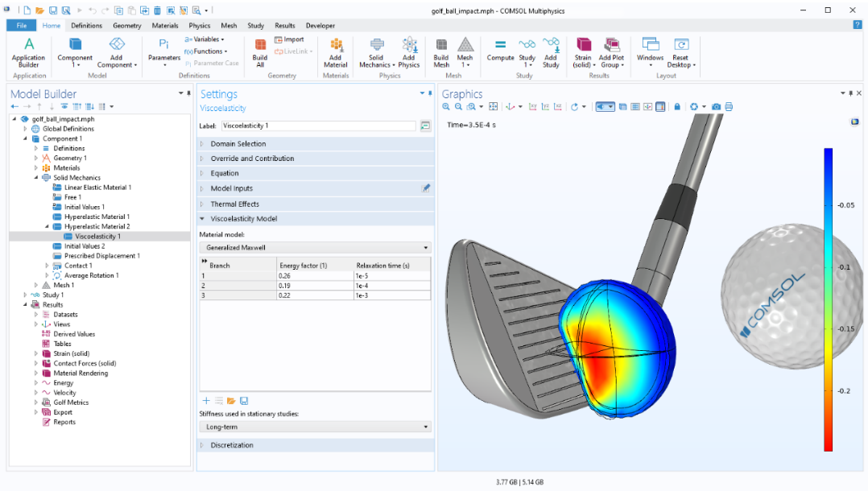Switch to the Results ribbon tab
The height and width of the screenshot is (491, 868).
pos(284,26)
